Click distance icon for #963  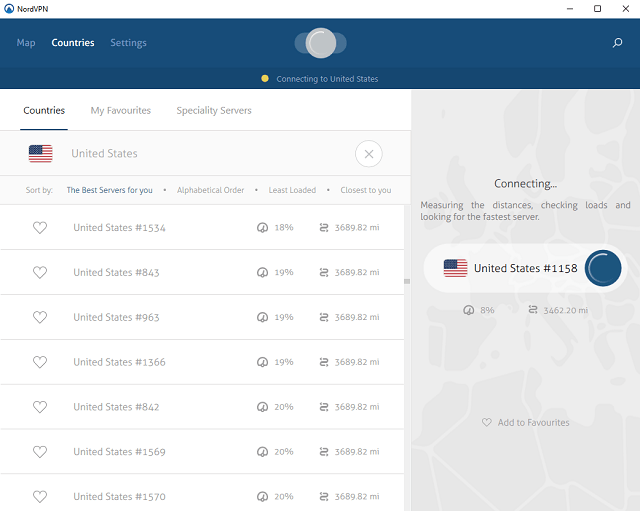coord(324,317)
